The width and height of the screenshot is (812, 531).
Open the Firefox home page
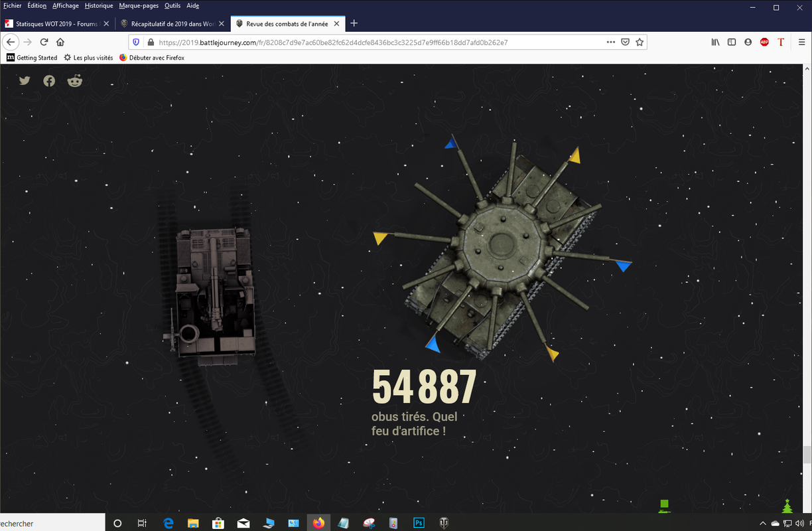click(x=60, y=42)
